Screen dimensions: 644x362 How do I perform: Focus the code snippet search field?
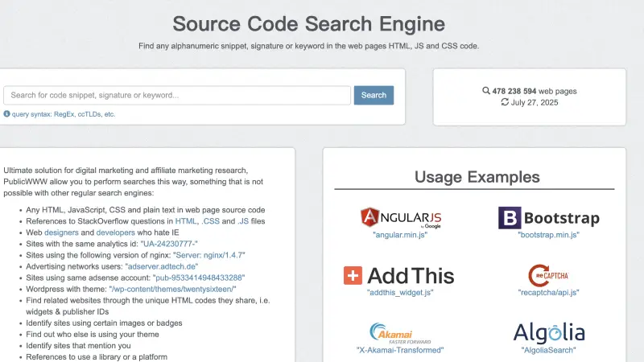(x=177, y=95)
